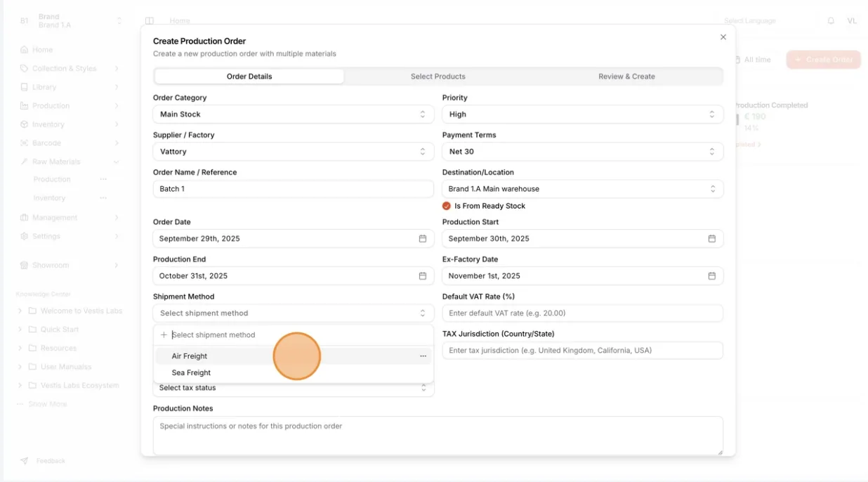Screen dimensions: 868x482
Task: Click the Collection & Styles tag icon
Action: point(25,69)
